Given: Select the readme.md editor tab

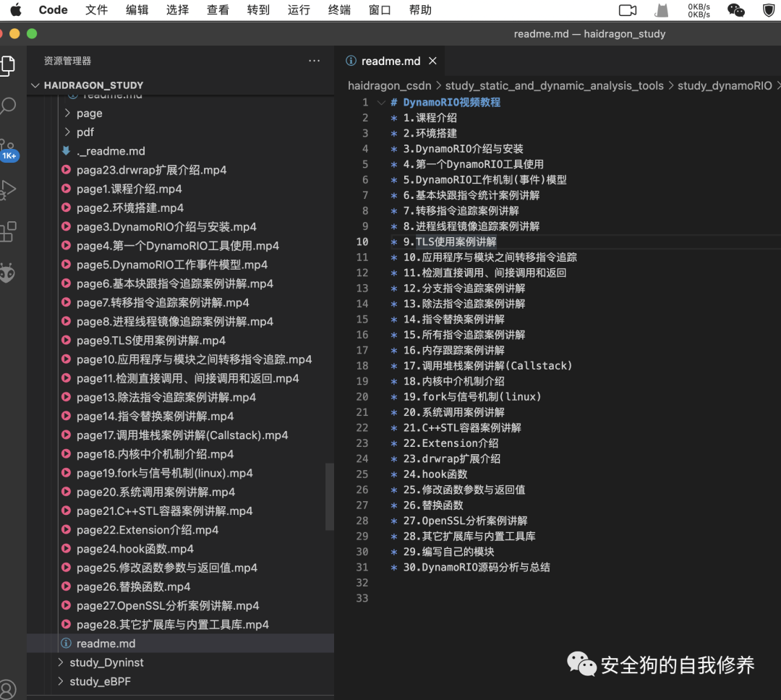Looking at the screenshot, I should coord(390,61).
